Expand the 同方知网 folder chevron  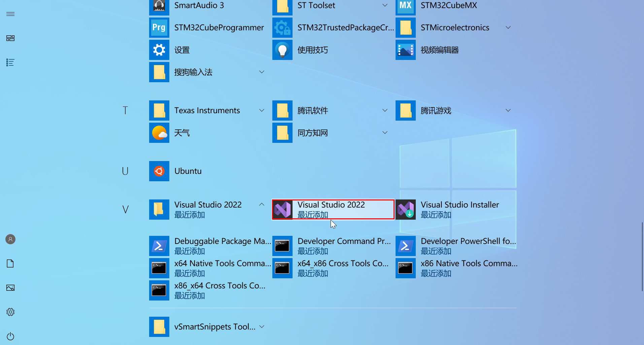click(x=385, y=133)
